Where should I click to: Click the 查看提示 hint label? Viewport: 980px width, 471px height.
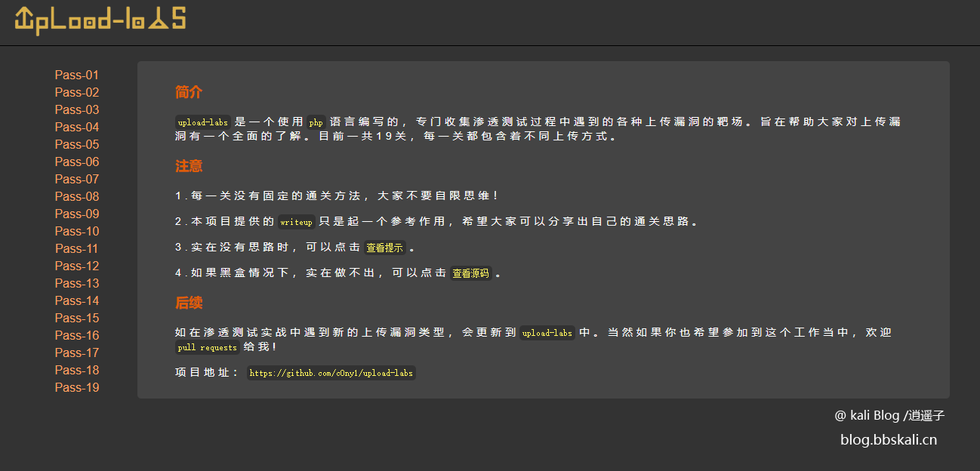coord(384,248)
